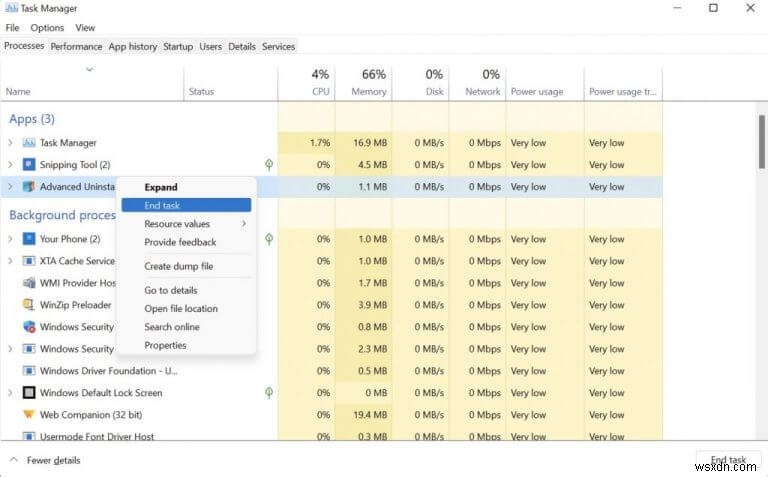Choose Create dump file in context menu
The image size is (768, 477).
click(186, 266)
